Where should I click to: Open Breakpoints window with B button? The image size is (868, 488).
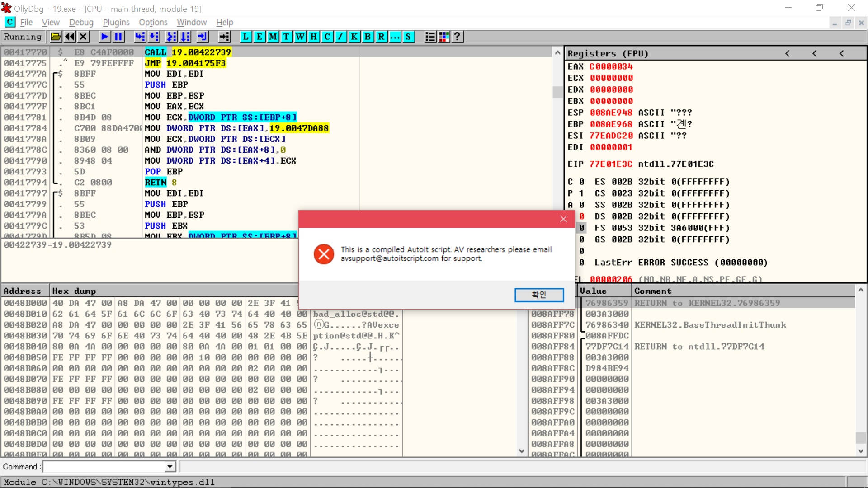pos(368,37)
